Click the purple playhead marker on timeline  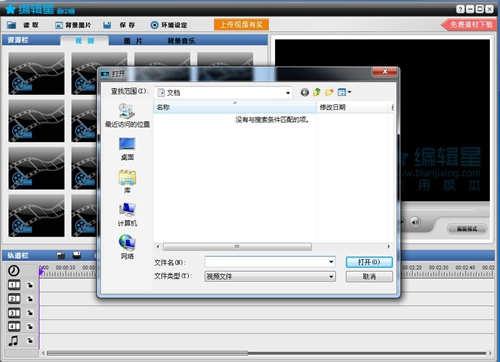tap(41, 272)
